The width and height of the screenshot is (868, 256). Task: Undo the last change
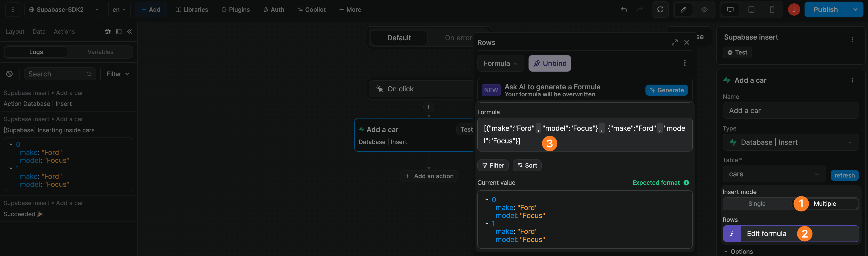pyautogui.click(x=624, y=9)
